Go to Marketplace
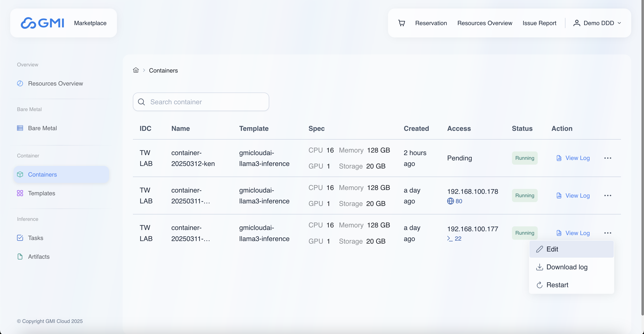The width and height of the screenshot is (644, 334). [x=90, y=23]
